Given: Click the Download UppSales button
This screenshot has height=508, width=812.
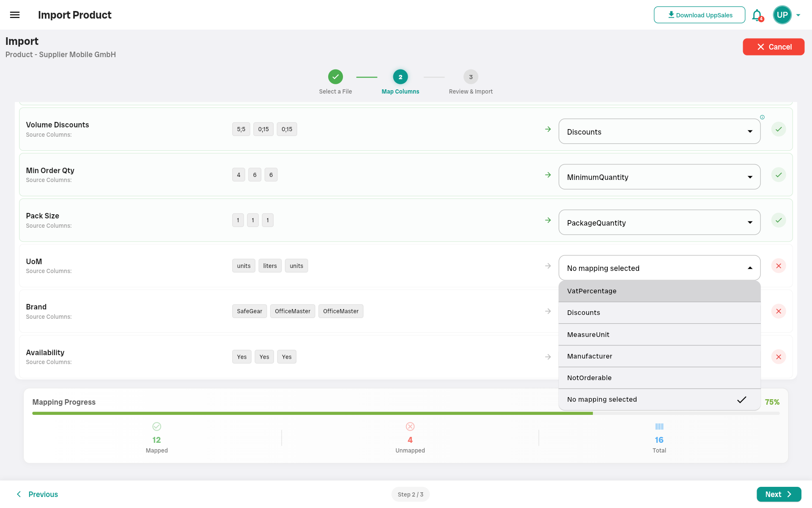Looking at the screenshot, I should click(x=700, y=15).
